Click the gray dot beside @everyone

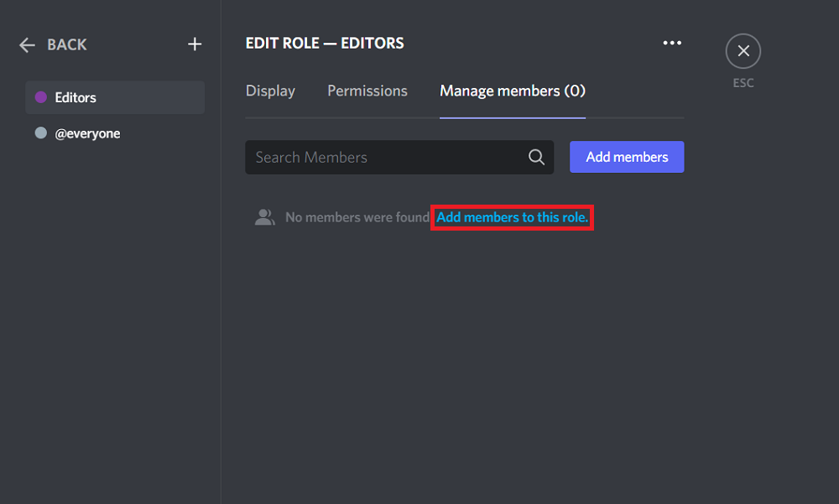click(x=39, y=132)
